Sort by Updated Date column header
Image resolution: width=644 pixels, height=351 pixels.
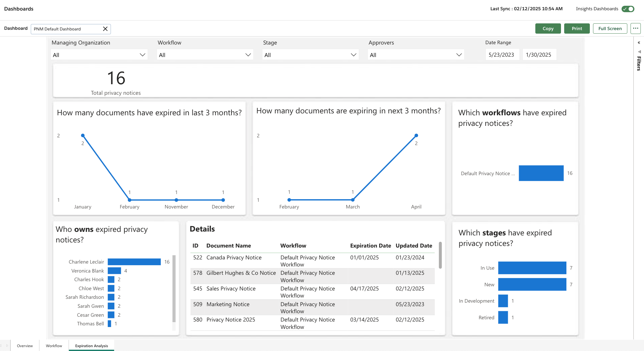[414, 246]
